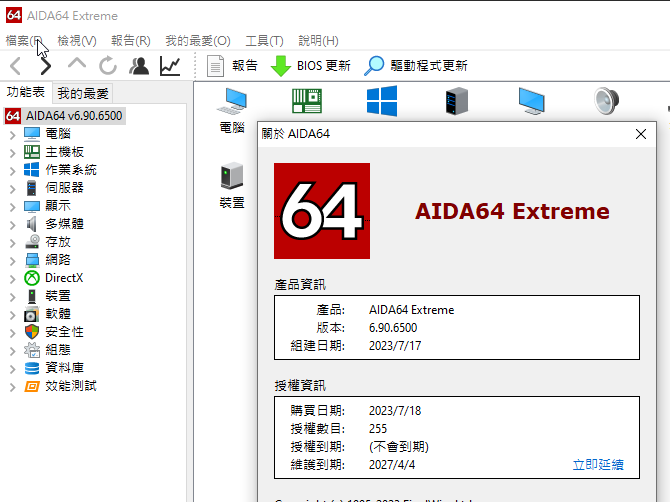Go up one level with up arrow
The height and width of the screenshot is (502, 670).
[77, 64]
